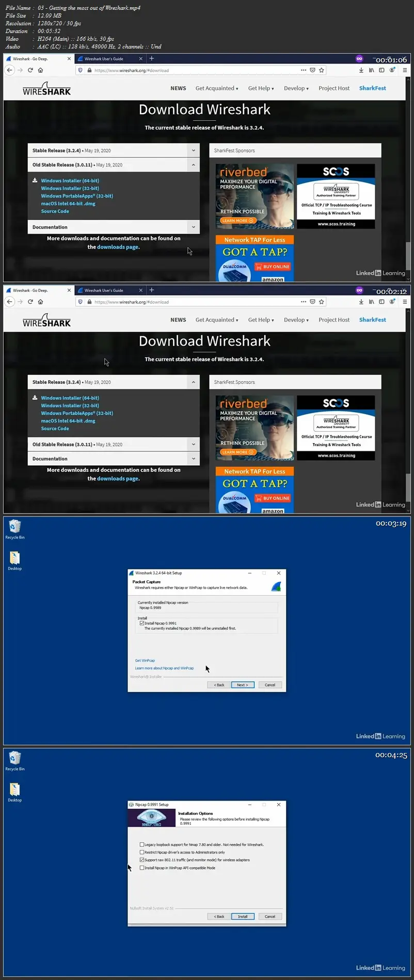This screenshot has height=980, width=414.
Task: Click Cancel in Npcap 0.9991 Setup
Action: click(x=270, y=917)
